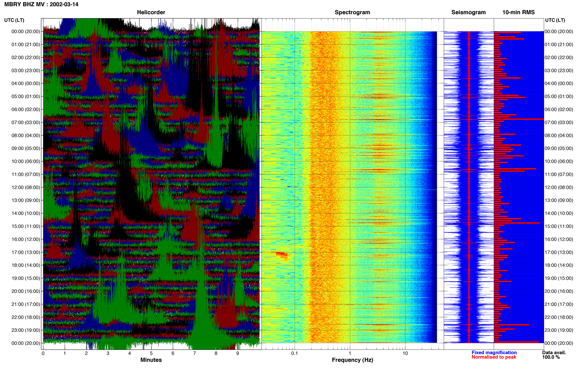Image resolution: width=588 pixels, height=368 pixels.
Task: Click the frequency tick label '10'
Action: 405,353
